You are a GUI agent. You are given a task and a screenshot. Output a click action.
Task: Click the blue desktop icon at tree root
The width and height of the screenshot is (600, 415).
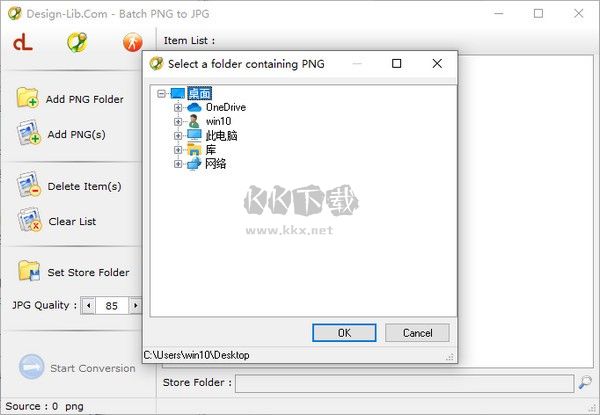(178, 93)
